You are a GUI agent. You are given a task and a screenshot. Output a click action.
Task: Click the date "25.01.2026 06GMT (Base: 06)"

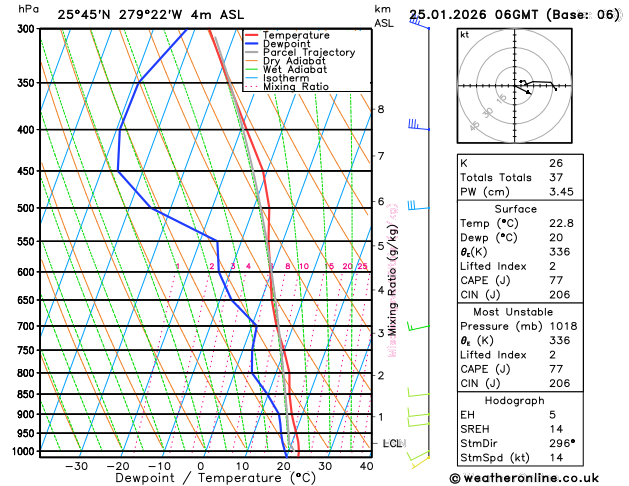click(x=515, y=15)
